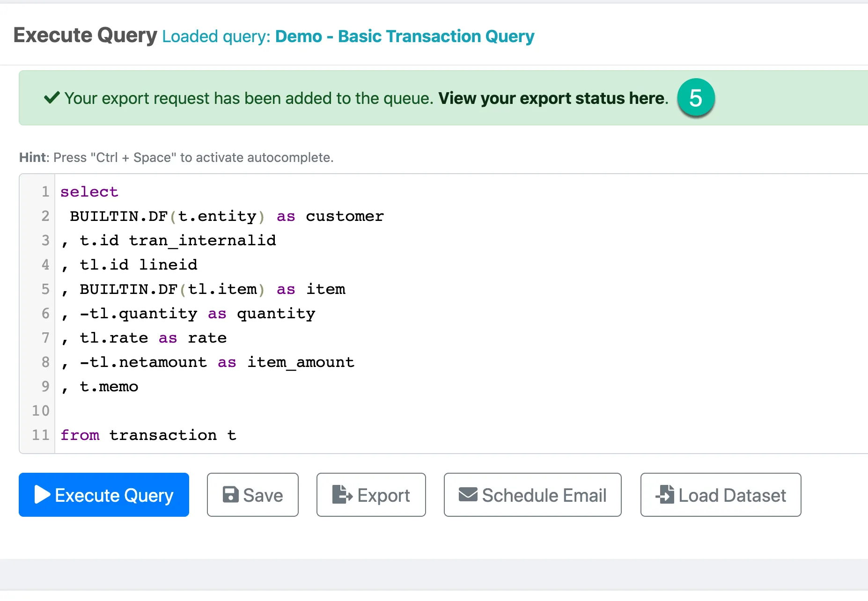Screen dimensions: 868x601
Task: Click the Export file arrow icon
Action: [x=342, y=495]
